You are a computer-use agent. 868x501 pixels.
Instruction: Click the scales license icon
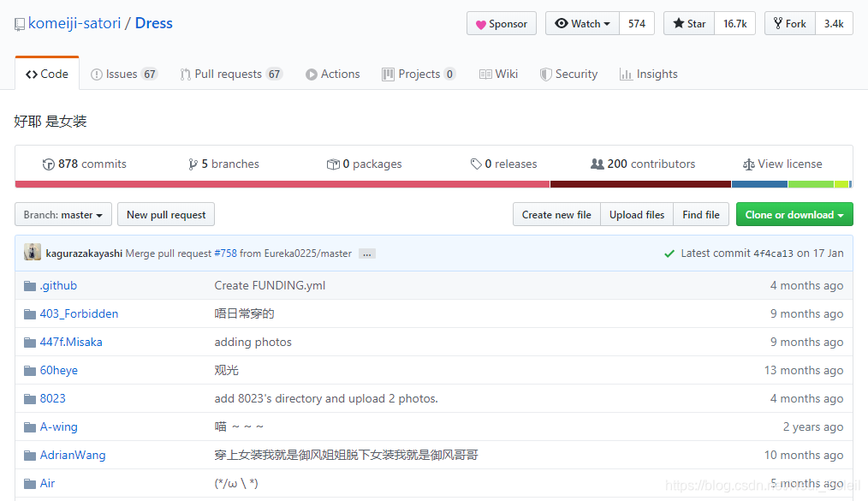tap(749, 164)
